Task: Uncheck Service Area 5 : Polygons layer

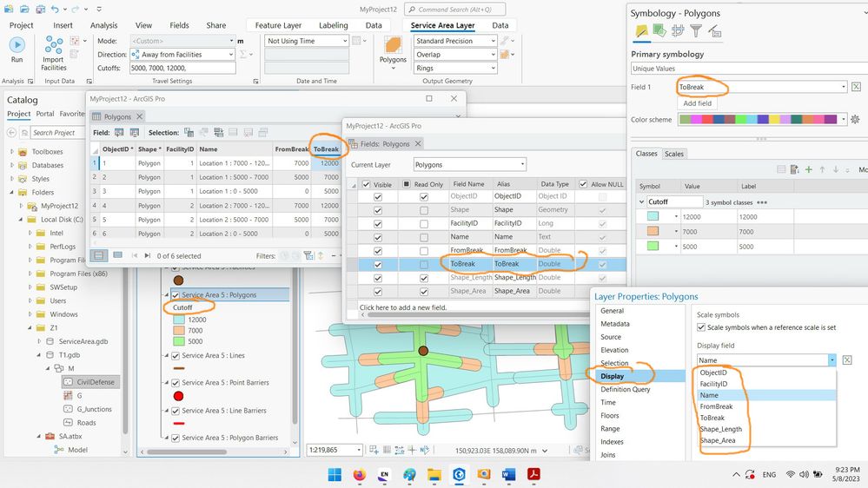Action: point(176,295)
